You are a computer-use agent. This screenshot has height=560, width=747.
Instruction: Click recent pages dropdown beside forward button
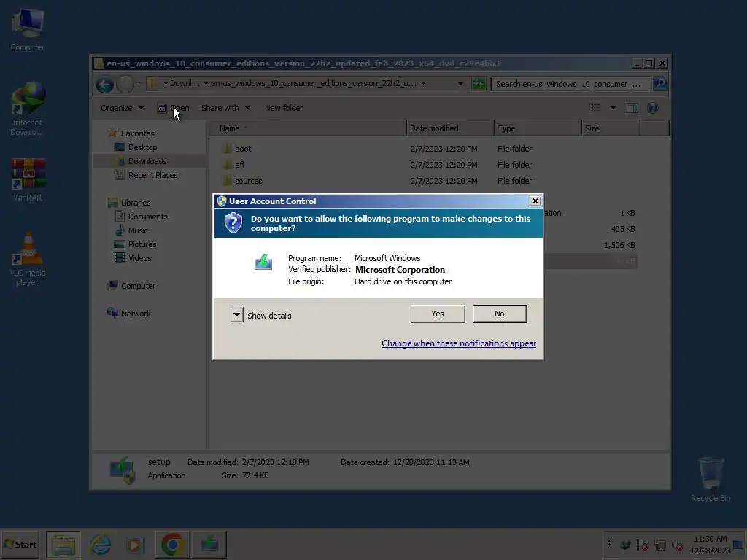tap(139, 85)
